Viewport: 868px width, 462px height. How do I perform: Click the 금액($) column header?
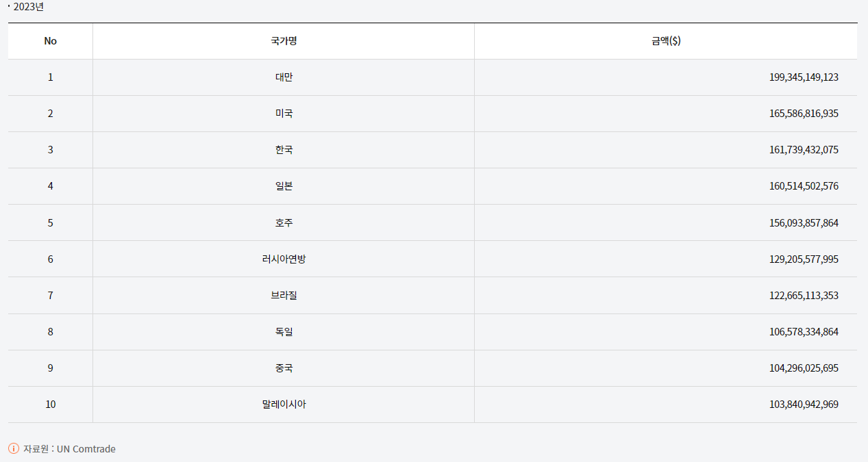[666, 41]
